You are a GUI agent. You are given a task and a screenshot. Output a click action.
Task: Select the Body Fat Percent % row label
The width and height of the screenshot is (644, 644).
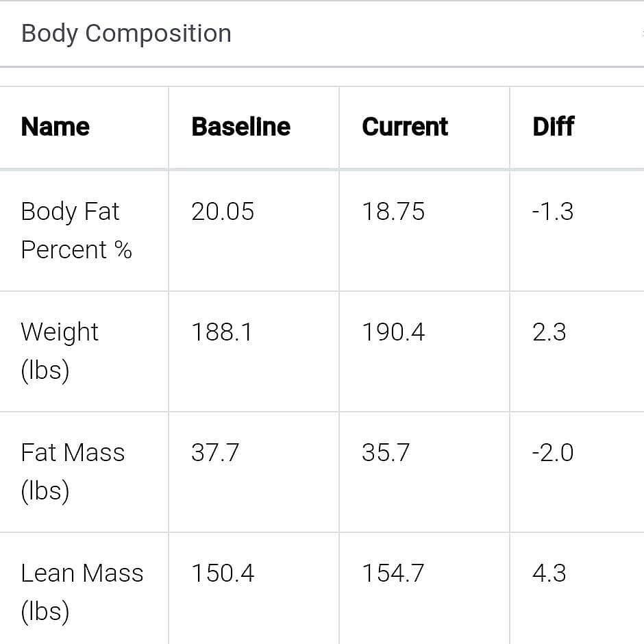[x=76, y=230]
